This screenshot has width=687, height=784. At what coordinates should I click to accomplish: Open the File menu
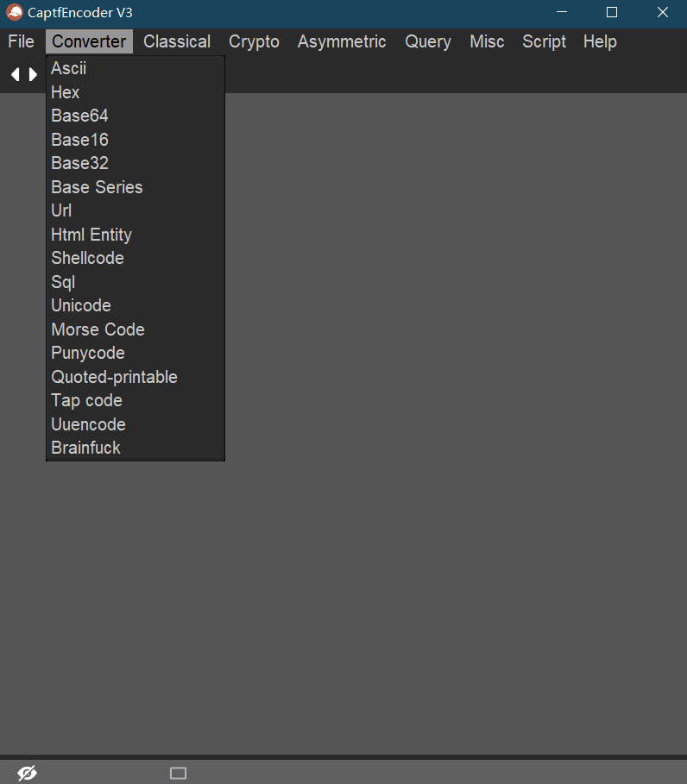pos(21,41)
